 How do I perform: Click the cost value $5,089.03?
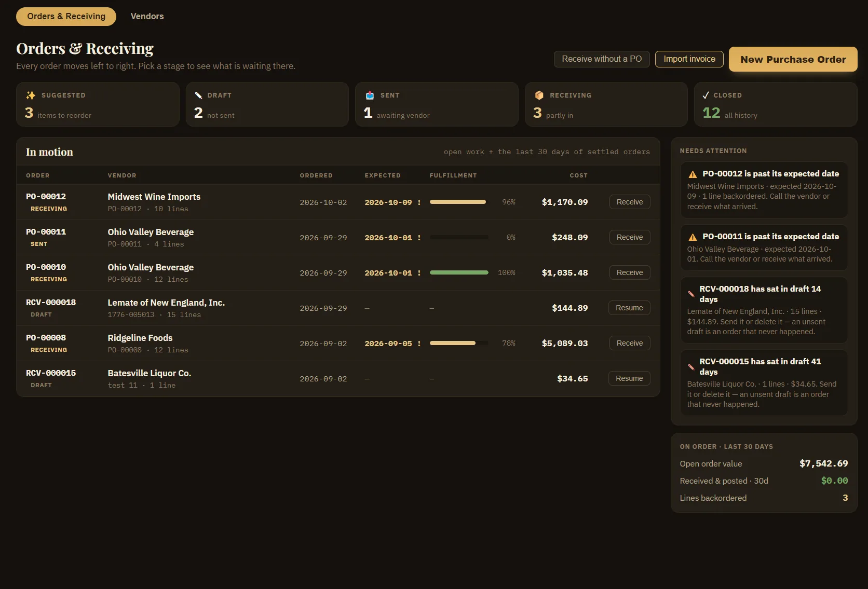pyautogui.click(x=565, y=344)
